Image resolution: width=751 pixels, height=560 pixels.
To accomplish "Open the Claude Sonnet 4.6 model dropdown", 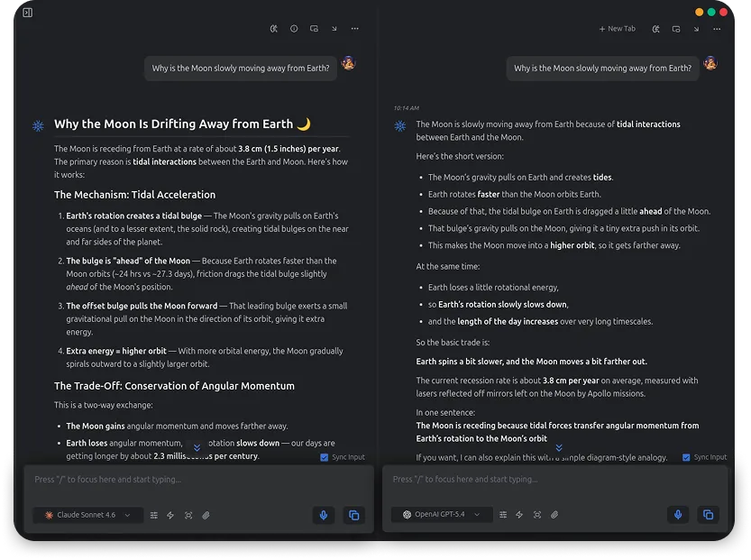I will 88,515.
